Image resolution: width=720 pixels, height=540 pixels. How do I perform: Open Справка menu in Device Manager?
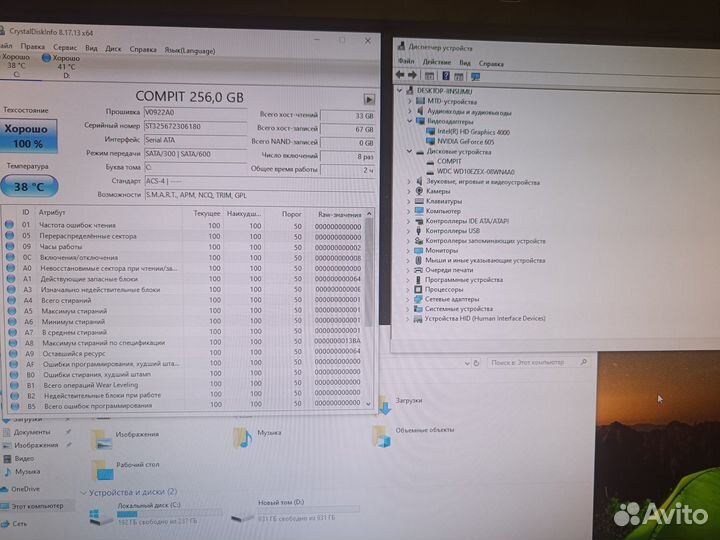[x=491, y=63]
